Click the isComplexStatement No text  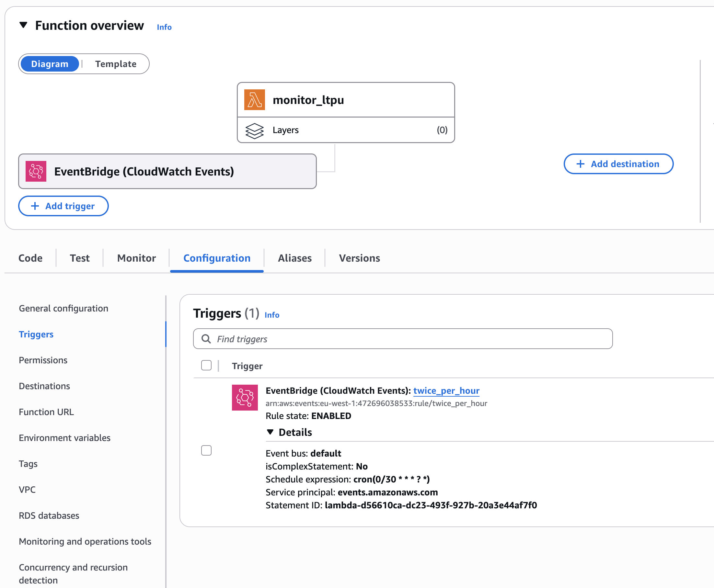pyautogui.click(x=317, y=467)
